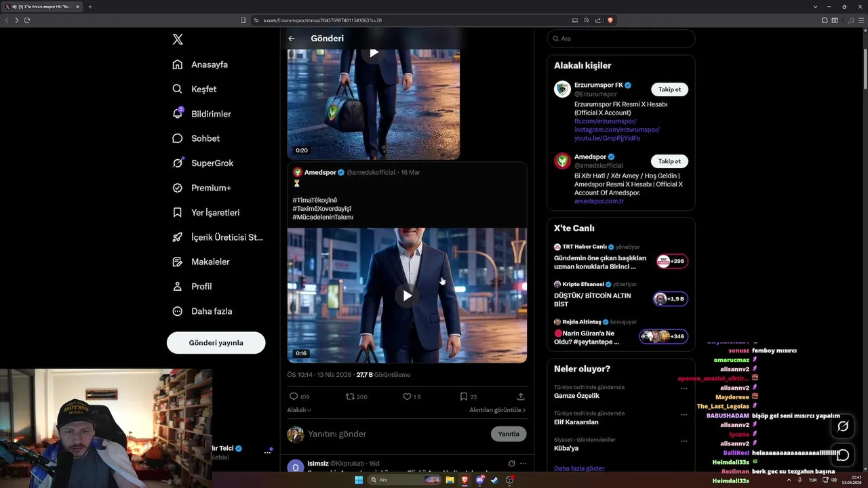
Task: Follow Erzurumspor FK with Takip et
Action: pos(669,89)
